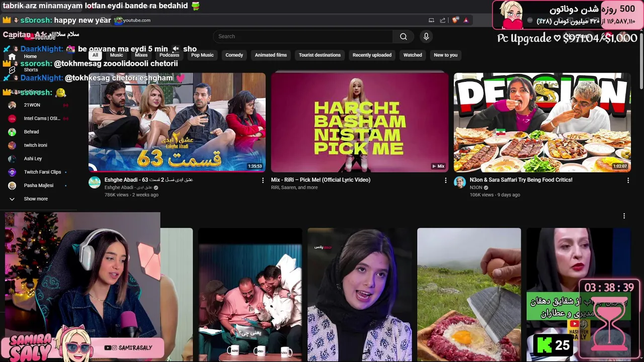Select the Mixes filter chip
The width and height of the screenshot is (644, 362).
pos(141,55)
